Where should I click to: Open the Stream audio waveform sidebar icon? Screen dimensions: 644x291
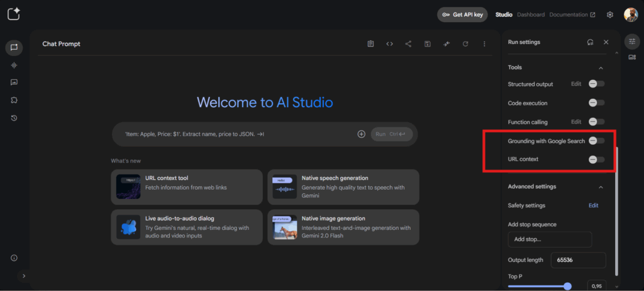tap(14, 65)
